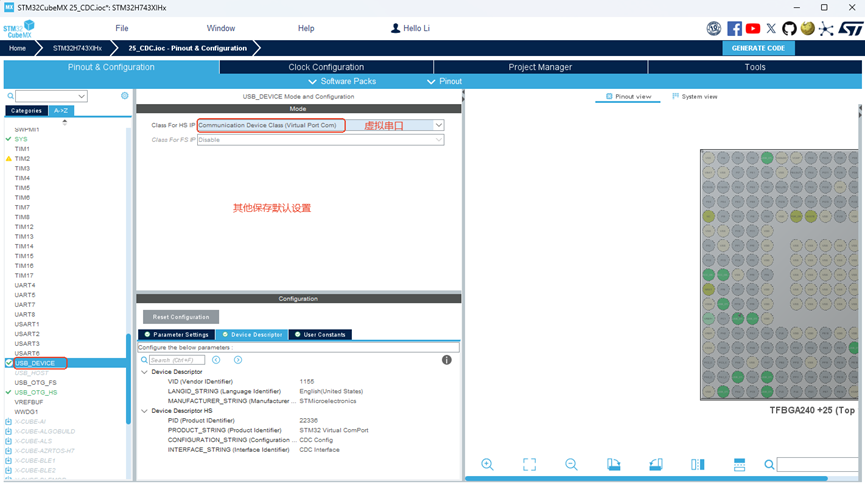Screen dimensions: 865x484
Task: Open the Class For FS IP dropdown
Action: 439,140
